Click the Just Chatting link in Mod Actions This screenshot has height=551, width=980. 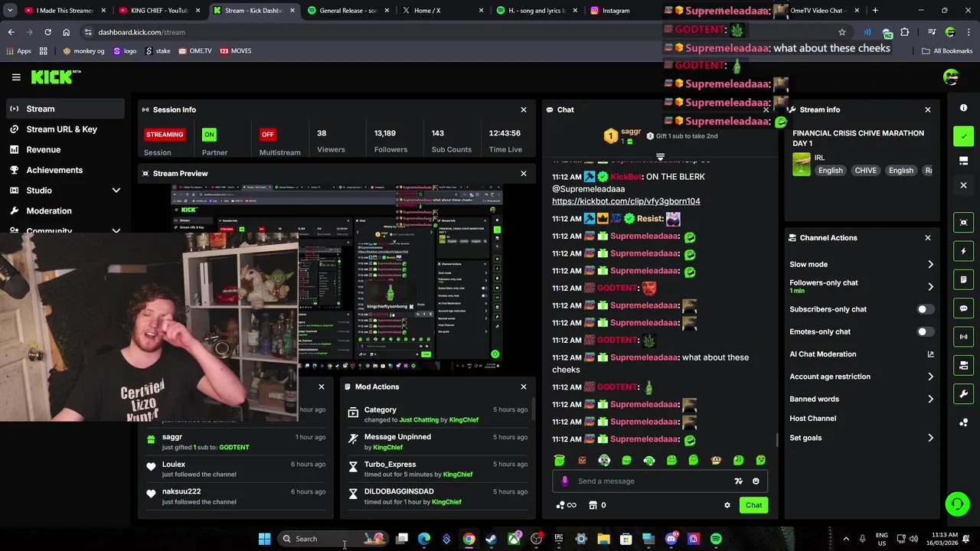click(x=419, y=420)
